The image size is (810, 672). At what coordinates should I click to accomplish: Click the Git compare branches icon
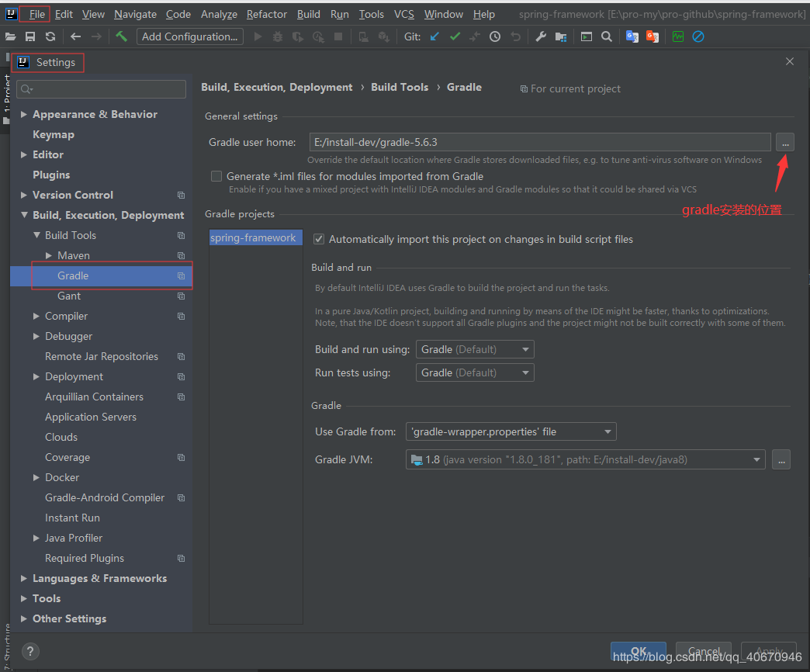tap(475, 36)
